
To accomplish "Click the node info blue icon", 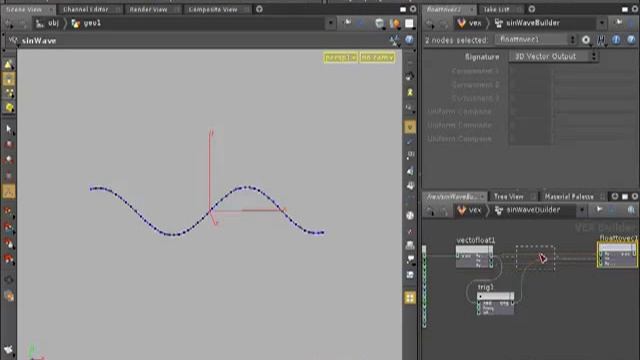I will click(x=616, y=40).
